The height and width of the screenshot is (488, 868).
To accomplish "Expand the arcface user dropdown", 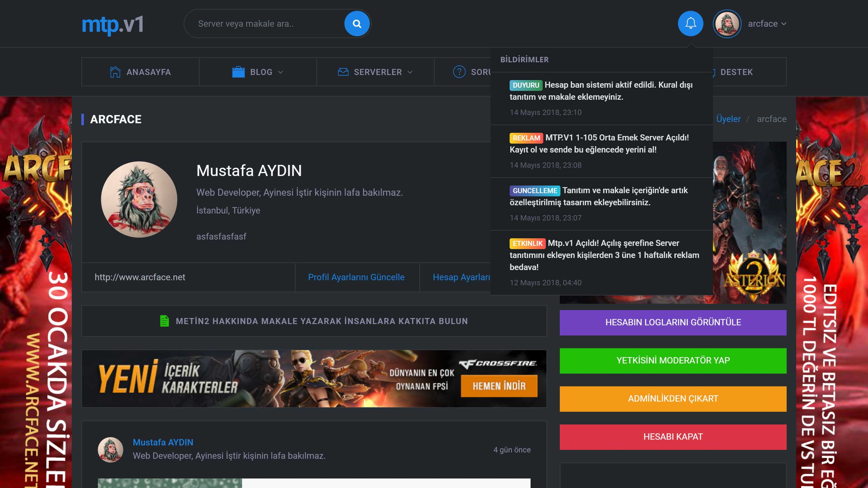I will click(x=767, y=24).
